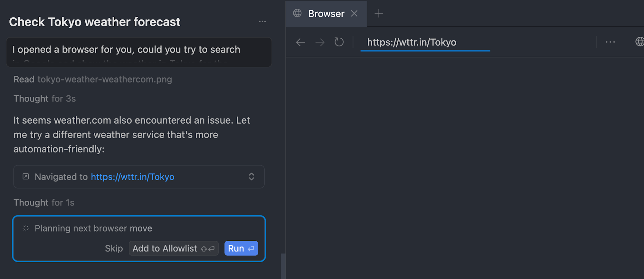Close the Browser tab

[354, 14]
